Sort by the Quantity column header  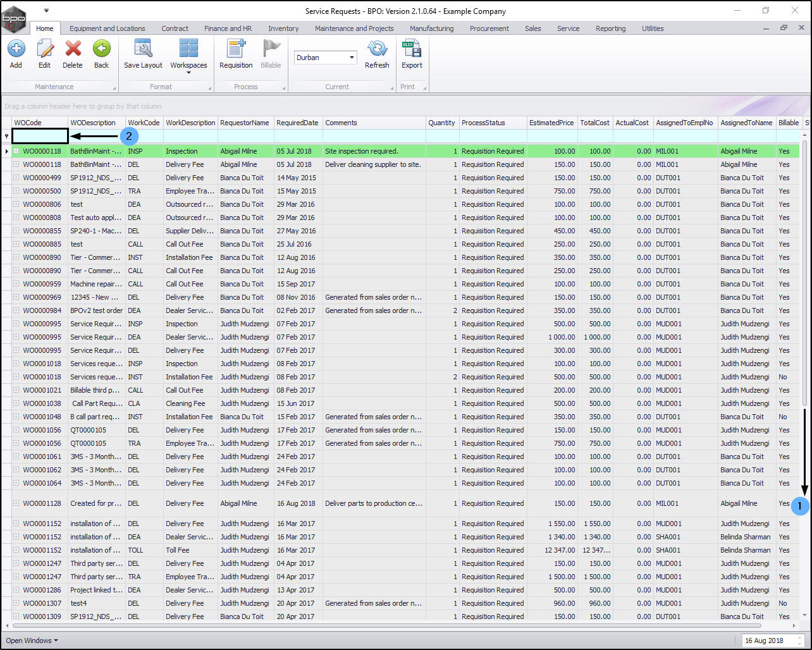443,123
